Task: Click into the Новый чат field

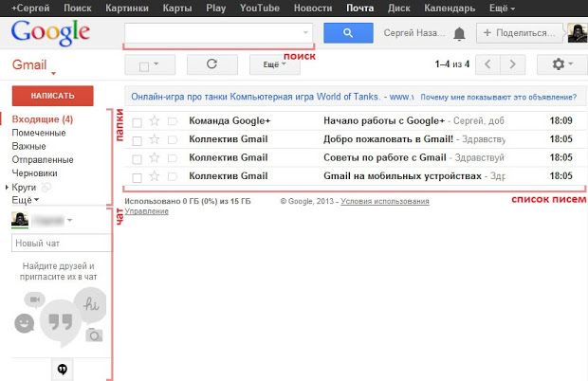Action: coord(61,244)
